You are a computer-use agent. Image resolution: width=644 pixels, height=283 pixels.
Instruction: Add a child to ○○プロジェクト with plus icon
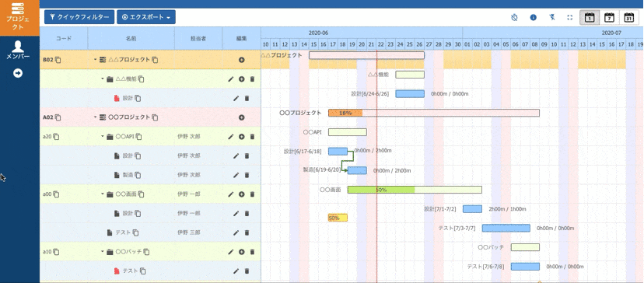(241, 117)
